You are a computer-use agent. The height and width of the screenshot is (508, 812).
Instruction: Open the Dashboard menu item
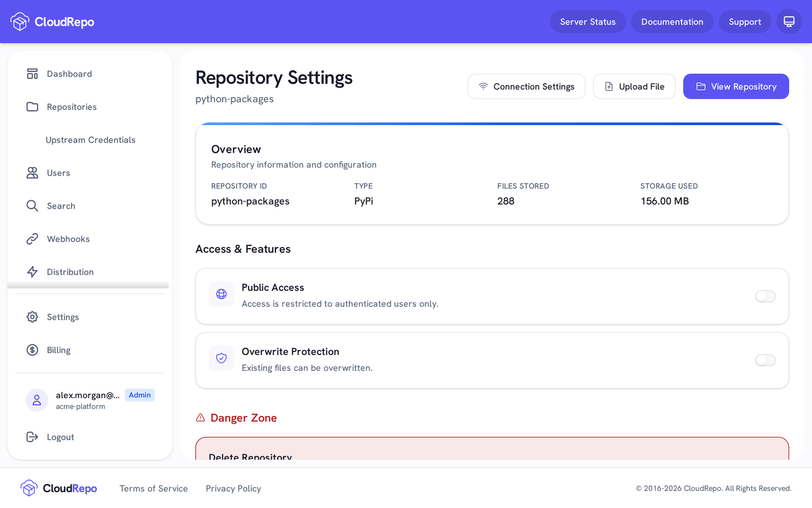pos(90,74)
